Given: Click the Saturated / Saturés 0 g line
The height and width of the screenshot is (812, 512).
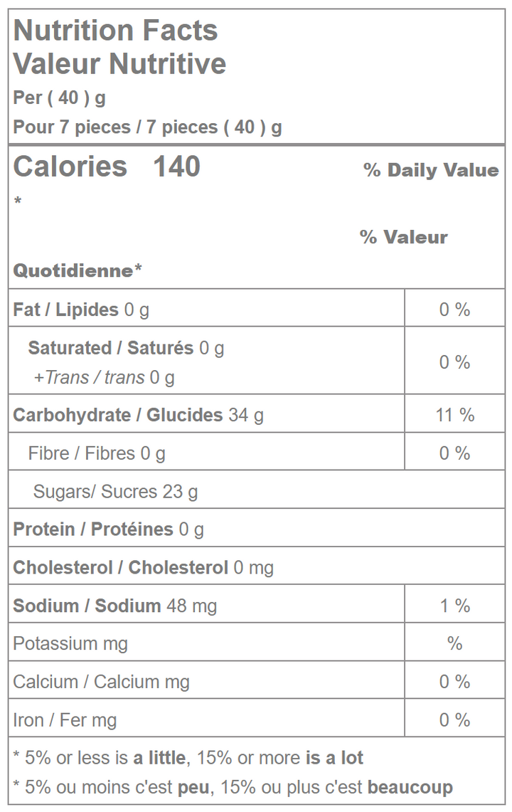Looking at the screenshot, I should [126, 348].
